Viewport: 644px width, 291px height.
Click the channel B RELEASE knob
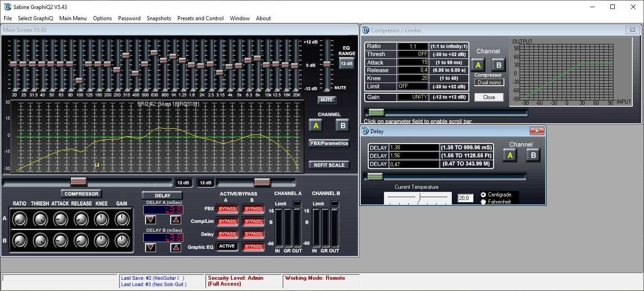coord(81,241)
